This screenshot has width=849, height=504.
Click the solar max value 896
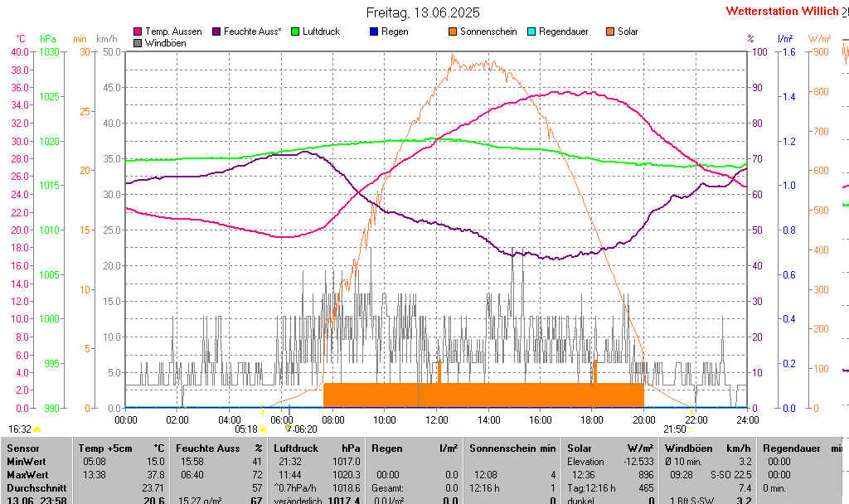click(647, 475)
